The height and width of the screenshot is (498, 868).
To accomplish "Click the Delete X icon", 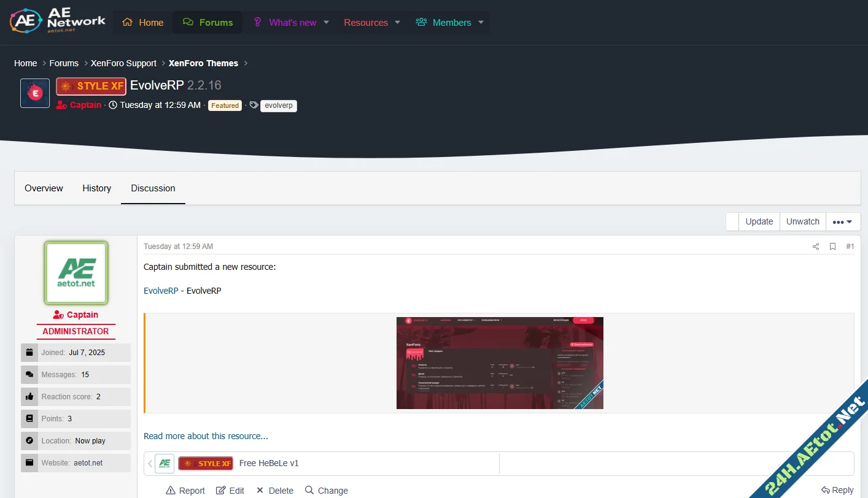I will 260,491.
